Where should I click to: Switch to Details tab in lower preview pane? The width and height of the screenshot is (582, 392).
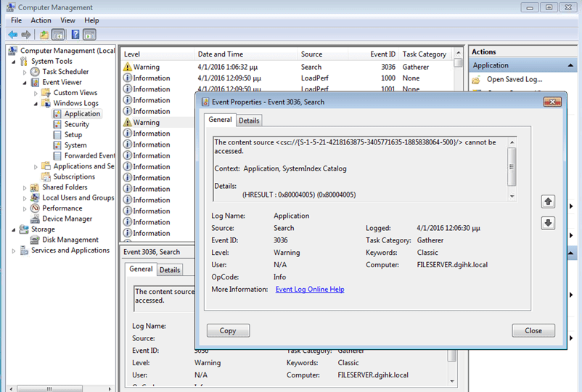(170, 270)
